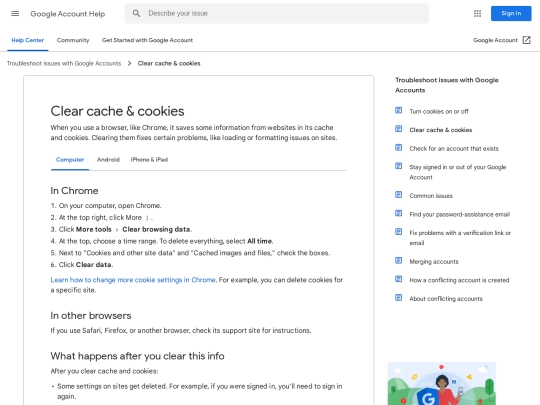
Task: Click the Describe your issue search field
Action: click(277, 13)
